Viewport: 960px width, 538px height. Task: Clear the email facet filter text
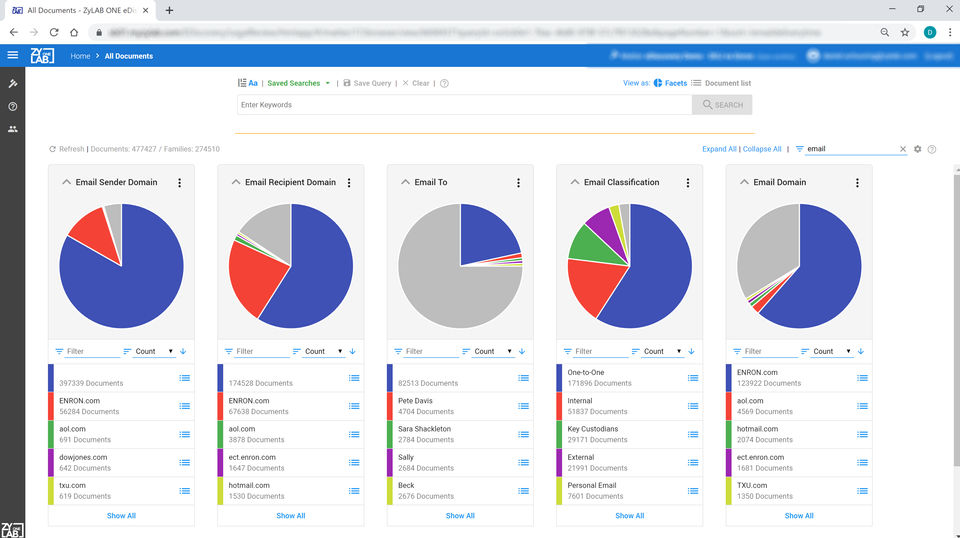pos(902,149)
